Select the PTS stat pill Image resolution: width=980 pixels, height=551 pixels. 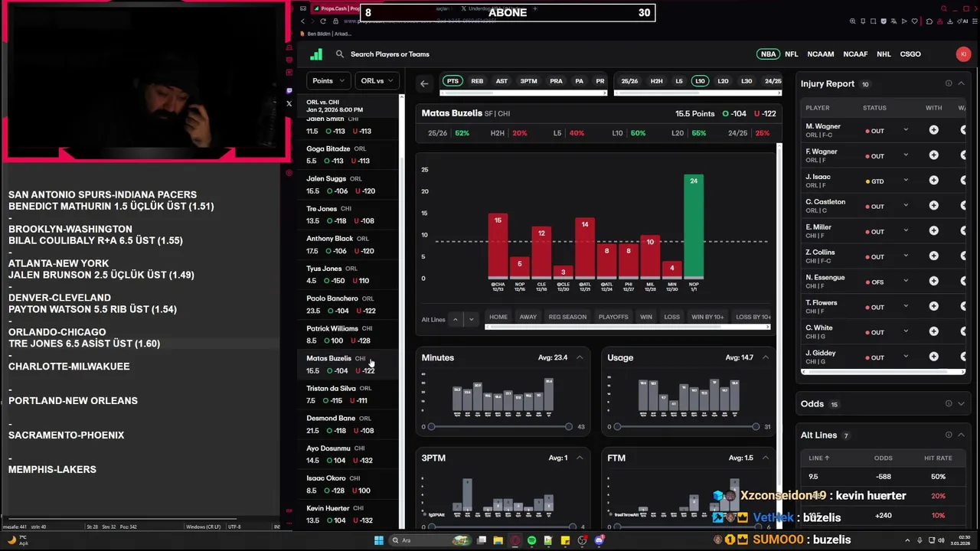[452, 81]
